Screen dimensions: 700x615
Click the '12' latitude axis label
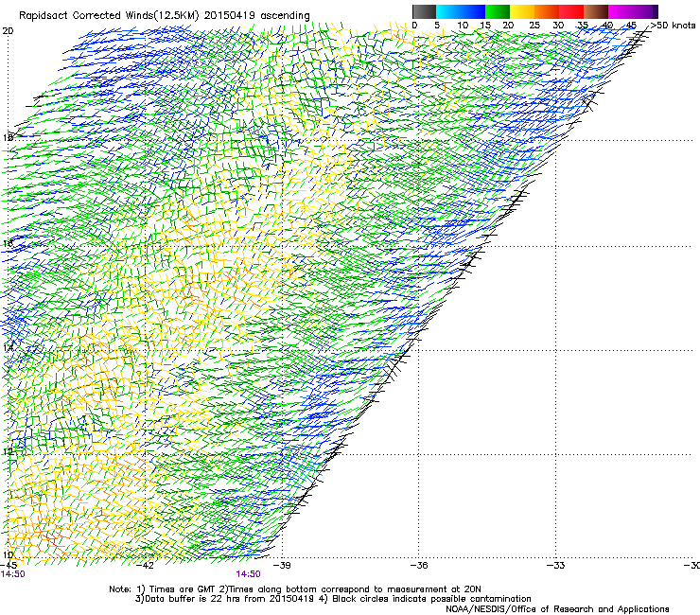click(x=8, y=451)
